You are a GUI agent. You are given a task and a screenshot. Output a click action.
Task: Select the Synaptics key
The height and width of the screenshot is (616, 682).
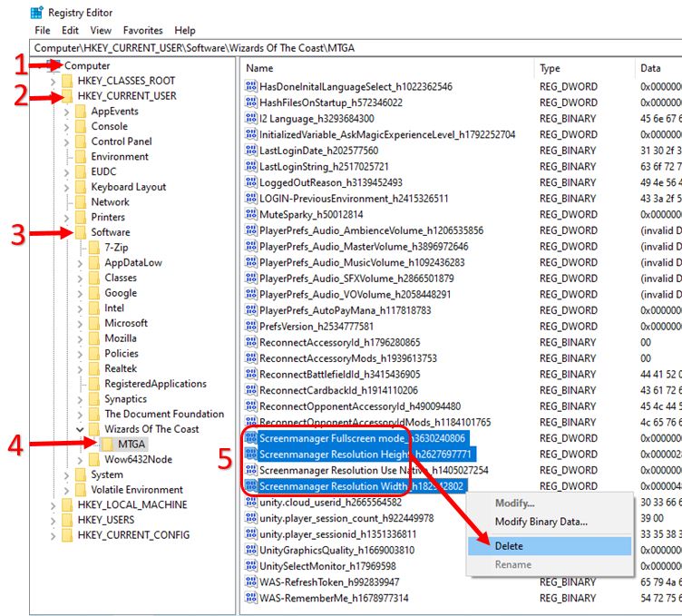(x=126, y=399)
